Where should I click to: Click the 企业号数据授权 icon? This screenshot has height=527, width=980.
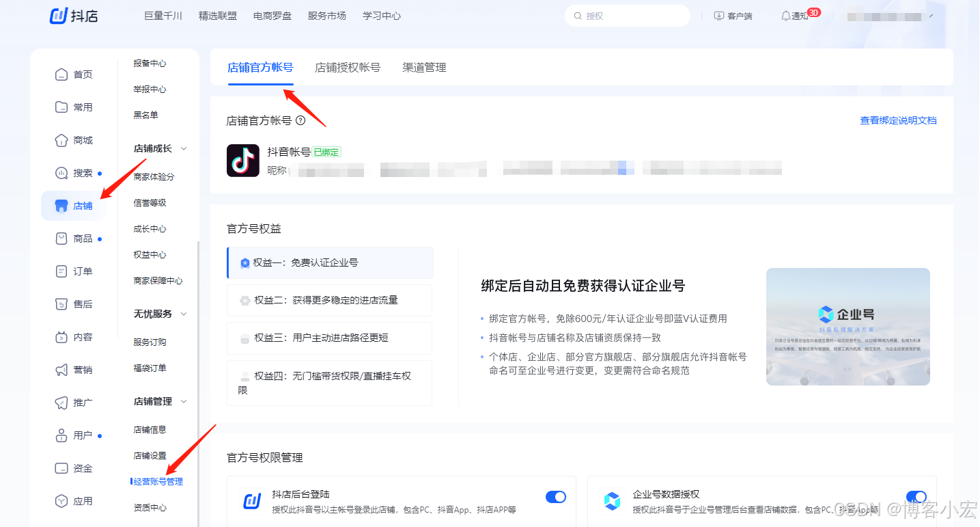(x=613, y=502)
